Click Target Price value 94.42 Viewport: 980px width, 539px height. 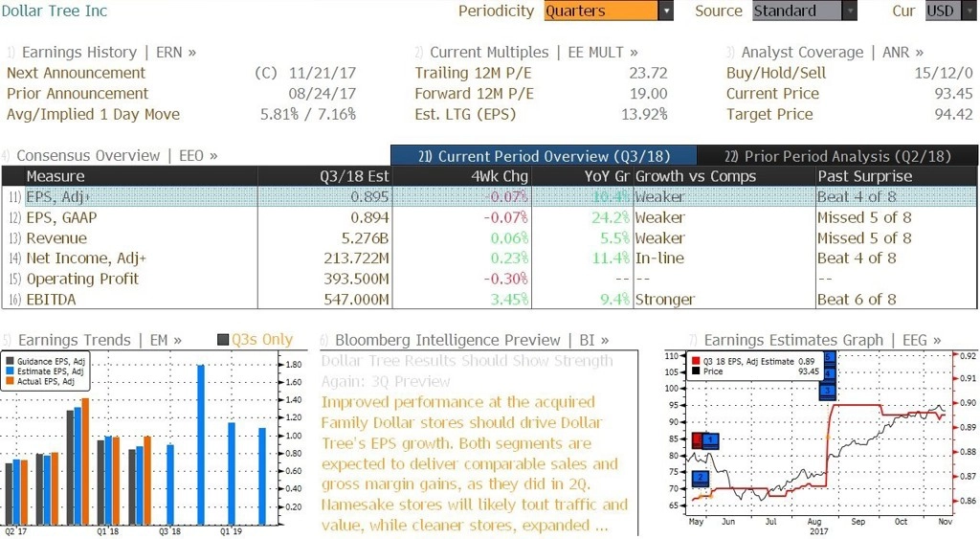point(954,115)
